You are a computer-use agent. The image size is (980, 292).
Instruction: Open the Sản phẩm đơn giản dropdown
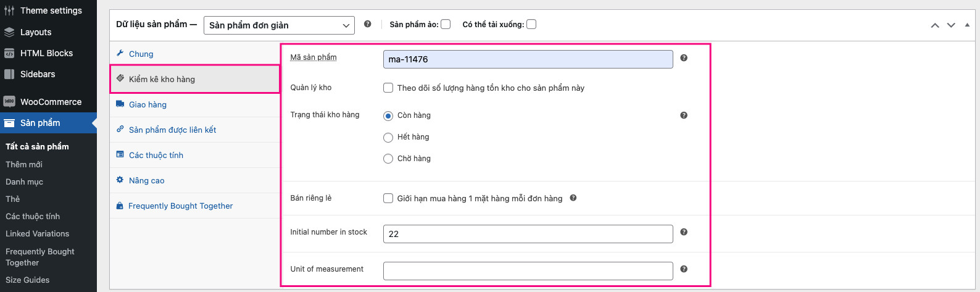click(x=279, y=25)
